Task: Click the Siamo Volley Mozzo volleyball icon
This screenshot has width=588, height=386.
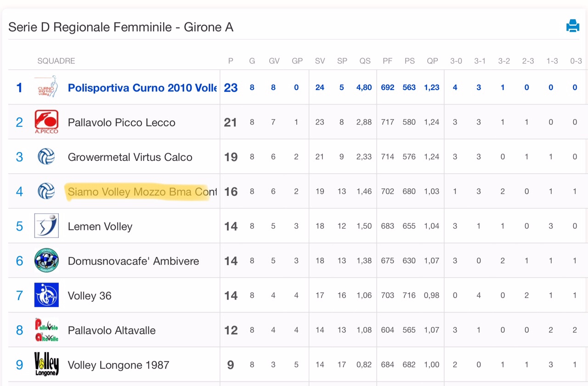Action: (x=46, y=191)
